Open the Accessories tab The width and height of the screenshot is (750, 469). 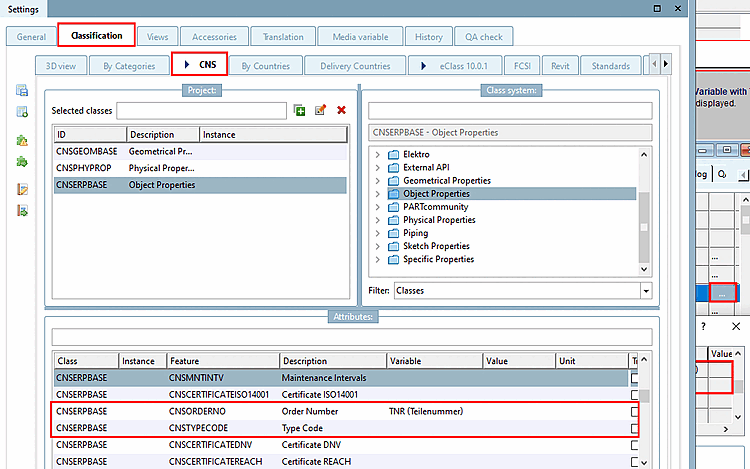click(x=214, y=37)
